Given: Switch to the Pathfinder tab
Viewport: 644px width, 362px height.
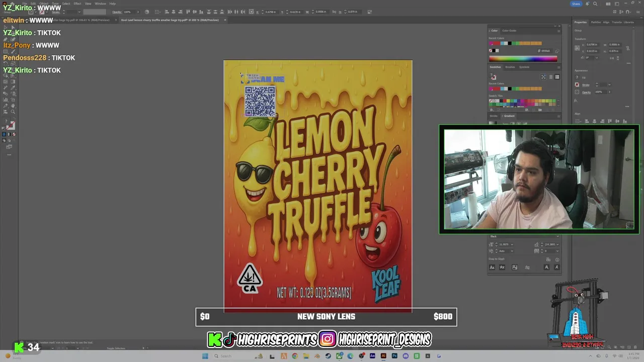Looking at the screenshot, I should (x=596, y=22).
